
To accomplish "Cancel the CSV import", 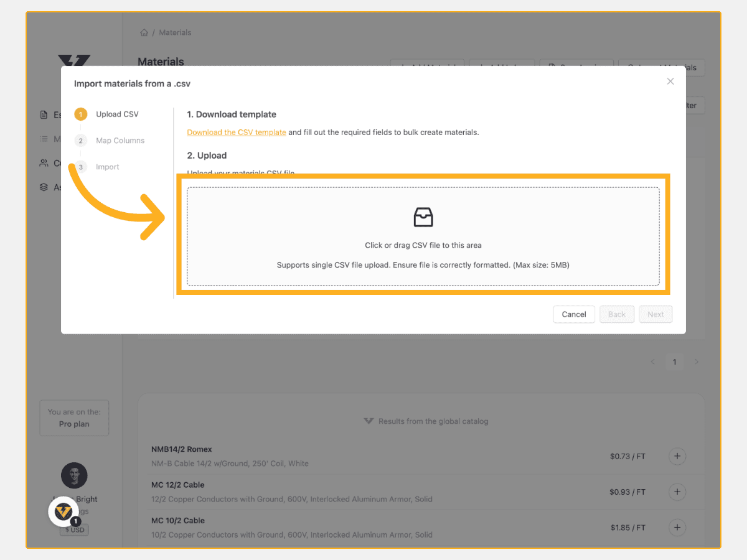I will (x=573, y=314).
